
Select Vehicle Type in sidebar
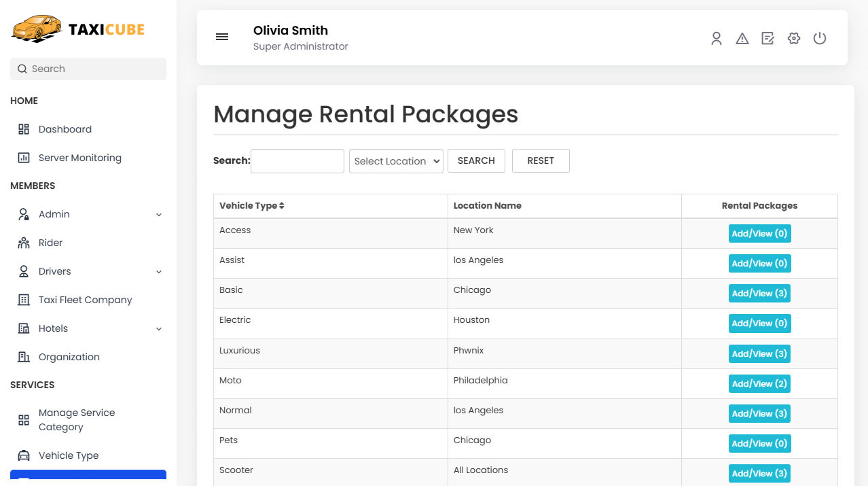[68, 455]
